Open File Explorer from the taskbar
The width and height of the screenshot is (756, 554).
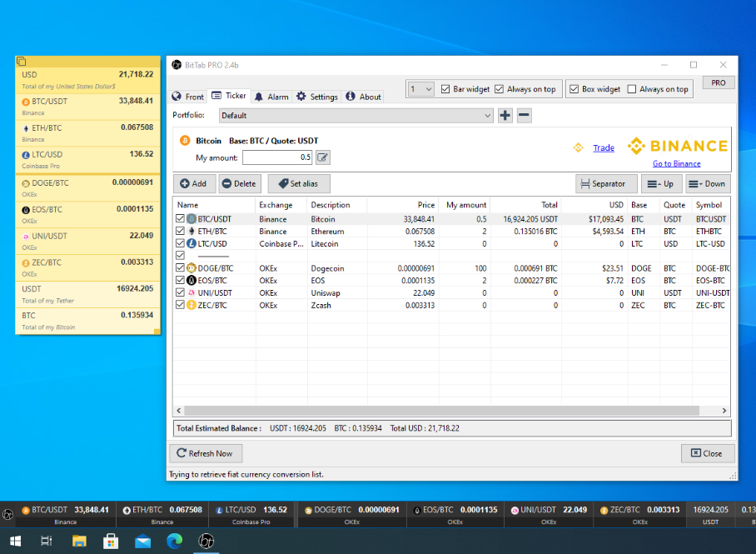pyautogui.click(x=79, y=541)
